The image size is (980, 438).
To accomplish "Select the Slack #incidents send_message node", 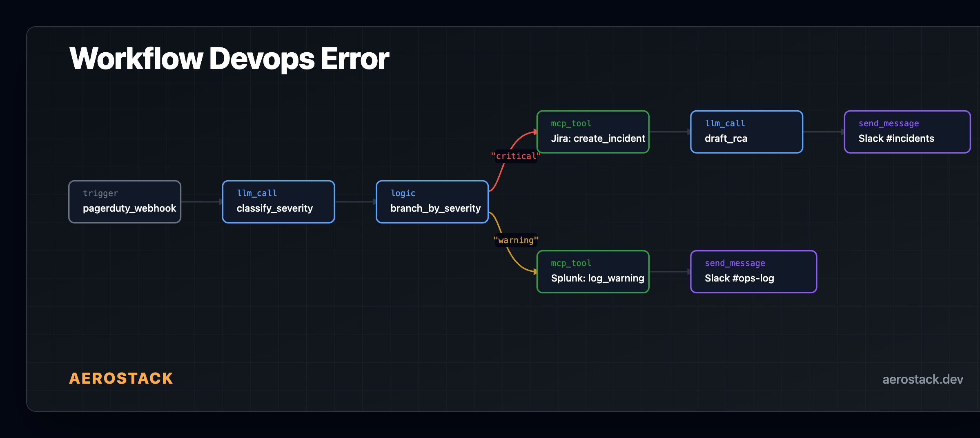I will tap(907, 132).
